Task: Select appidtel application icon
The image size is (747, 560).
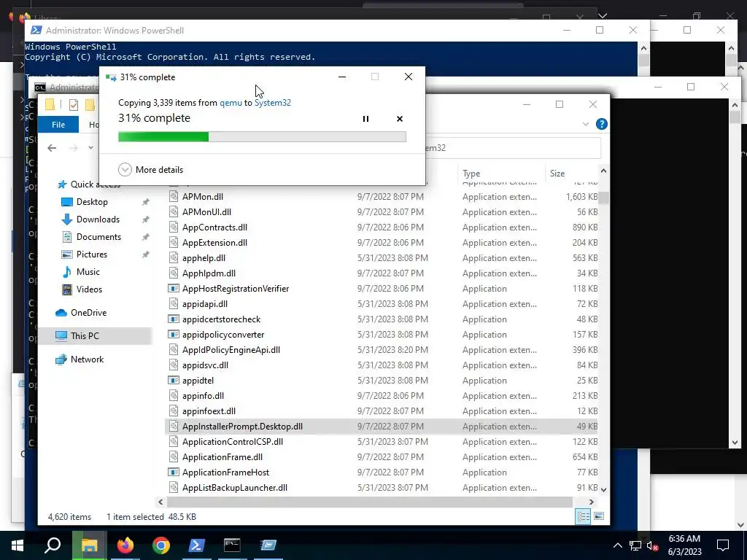Action: tap(174, 381)
